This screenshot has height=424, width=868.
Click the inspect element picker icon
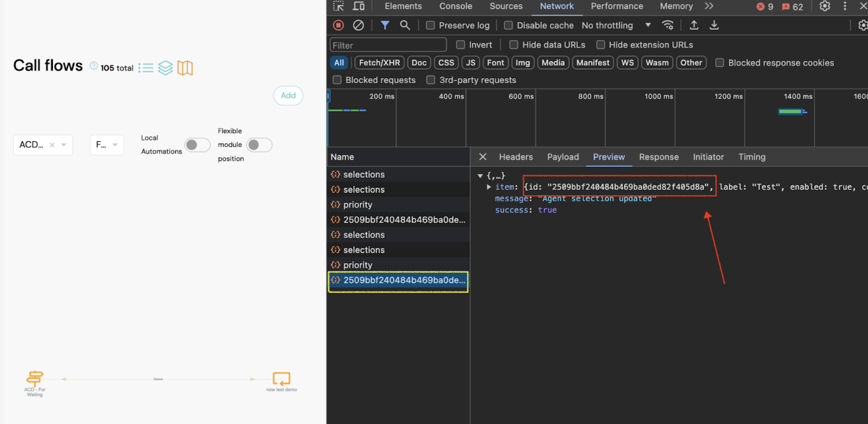[338, 6]
